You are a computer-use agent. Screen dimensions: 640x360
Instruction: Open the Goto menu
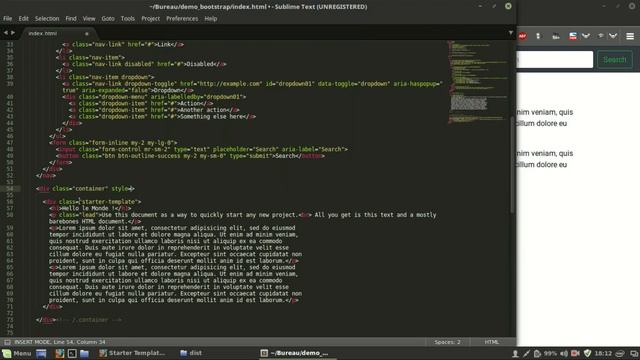pos(108,19)
